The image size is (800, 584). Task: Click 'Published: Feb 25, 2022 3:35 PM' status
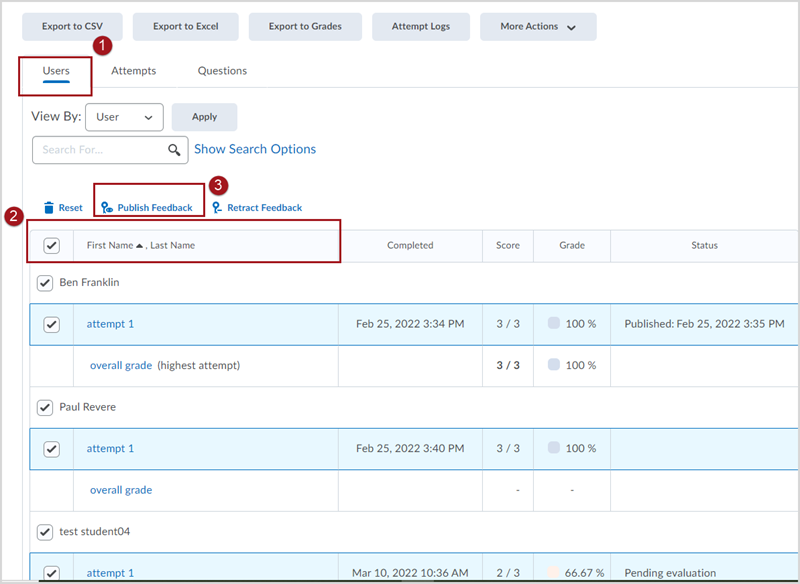[705, 324]
